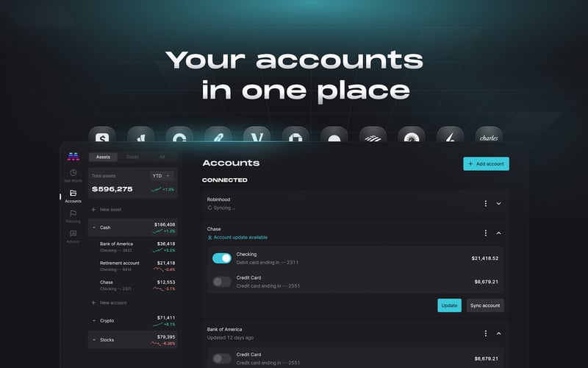588x368 pixels.
Task: Enable the Chase Credit Card toggle
Action: pos(222,282)
